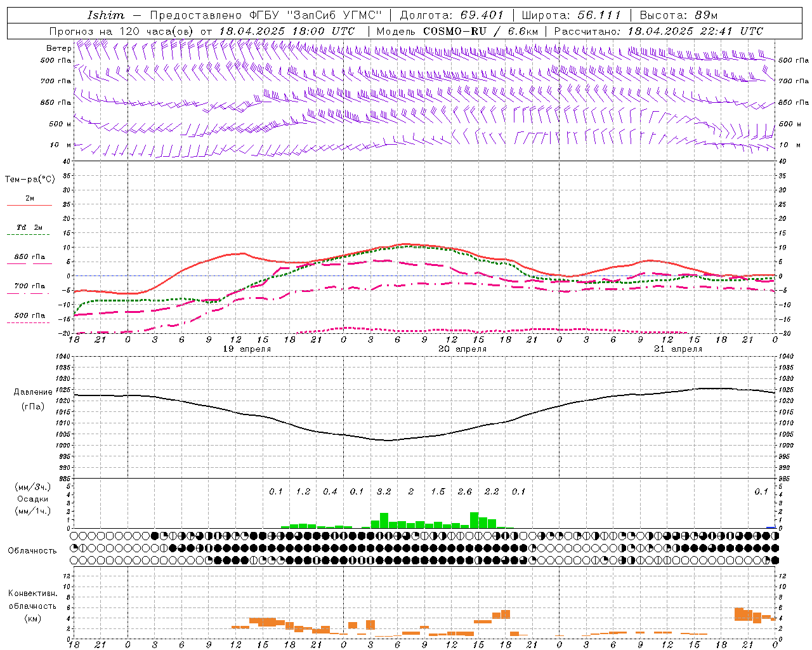Viewport: 812px width, 650px height.
Task: Click the precipitation value '2.2'
Action: [492, 492]
